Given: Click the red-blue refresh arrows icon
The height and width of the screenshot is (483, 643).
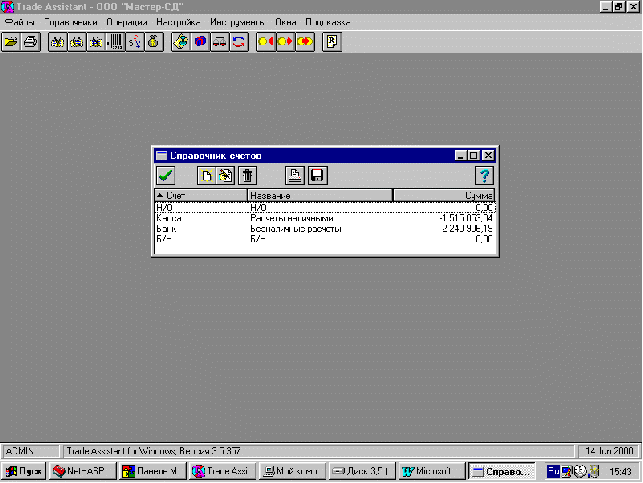Looking at the screenshot, I should 239,41.
